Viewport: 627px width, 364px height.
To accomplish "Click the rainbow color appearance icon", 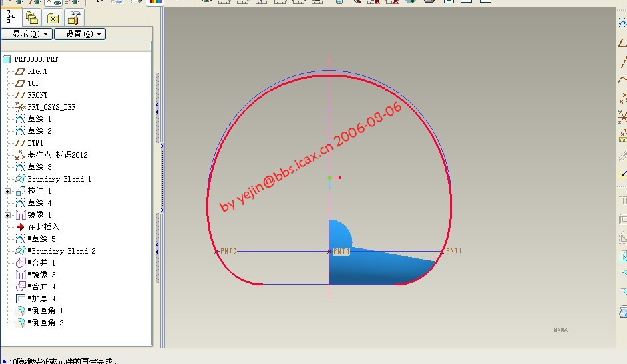I will coord(156,1).
